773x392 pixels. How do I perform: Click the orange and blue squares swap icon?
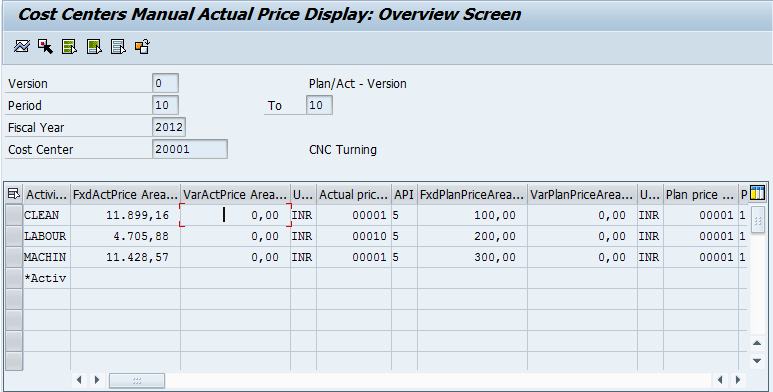(x=142, y=46)
